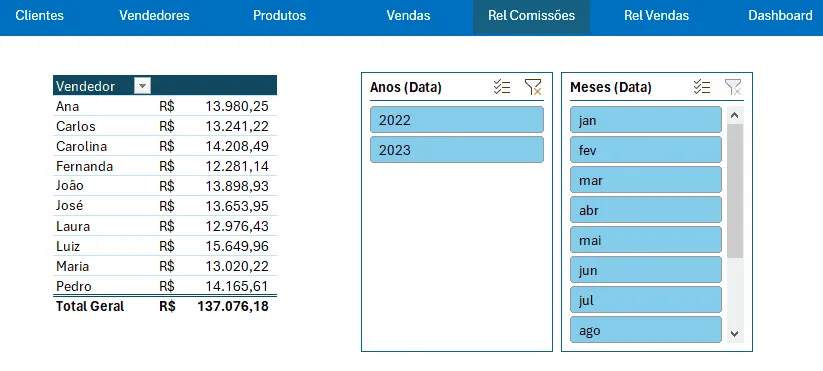
Task: Toggle multi-select in Anos (Data) slicer
Action: pos(502,87)
